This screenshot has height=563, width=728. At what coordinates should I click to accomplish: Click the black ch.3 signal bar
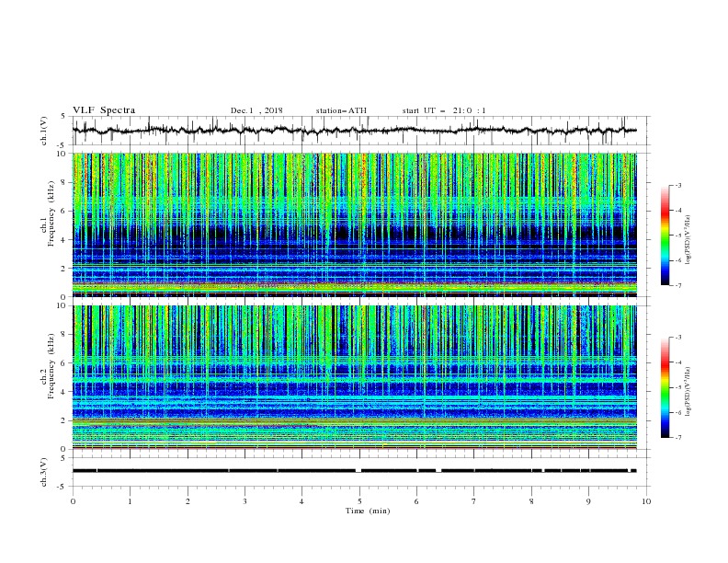[x=354, y=471]
